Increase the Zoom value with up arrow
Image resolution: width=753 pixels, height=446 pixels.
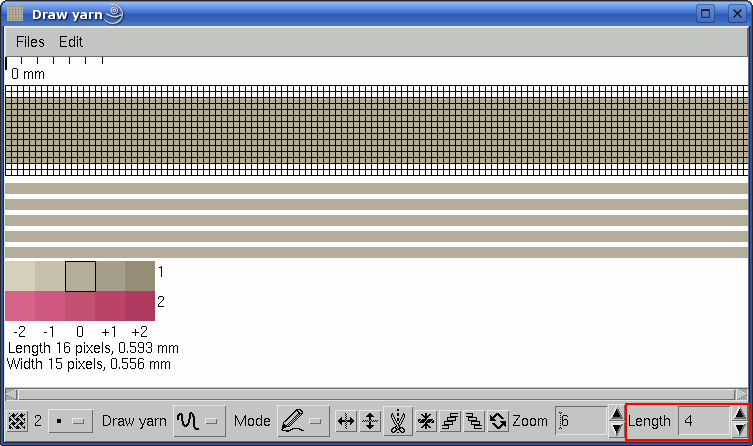pyautogui.click(x=616, y=413)
